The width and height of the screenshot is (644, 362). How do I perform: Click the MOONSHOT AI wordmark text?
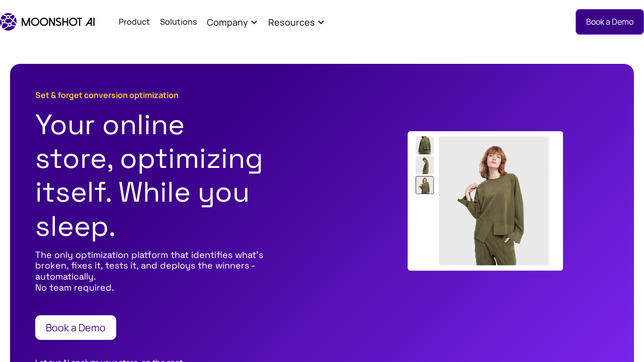click(58, 22)
